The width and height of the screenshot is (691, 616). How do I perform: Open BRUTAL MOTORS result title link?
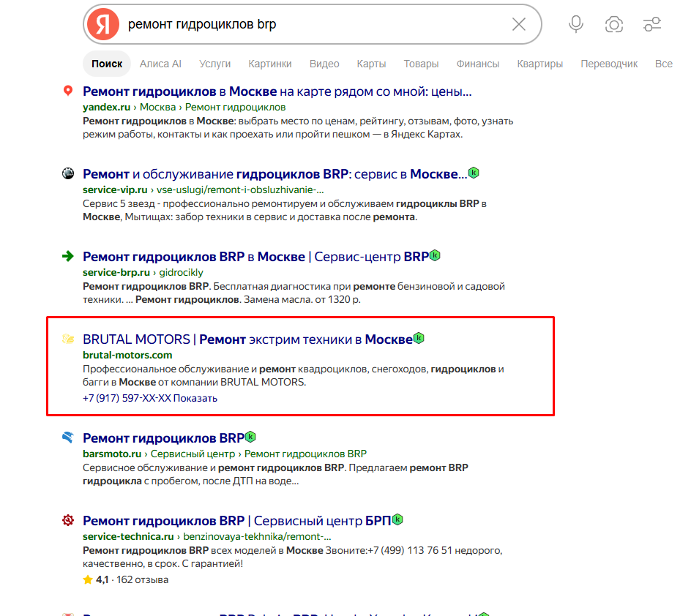tap(247, 339)
